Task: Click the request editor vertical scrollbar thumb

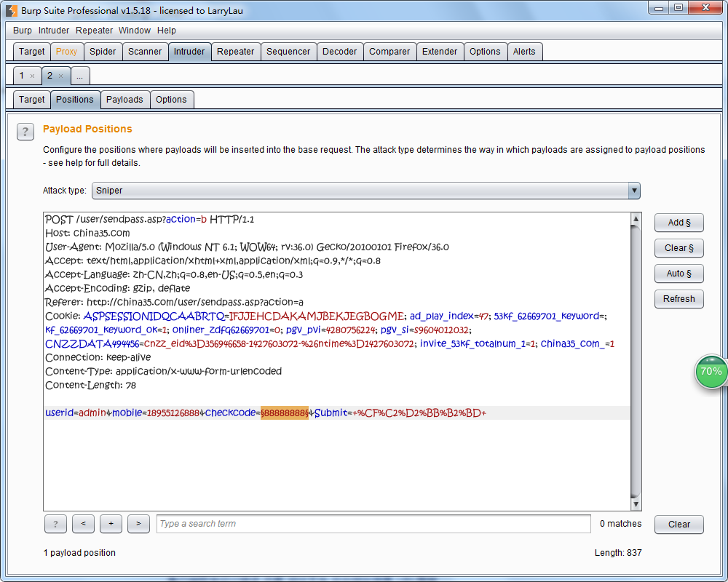Action: coord(636,362)
